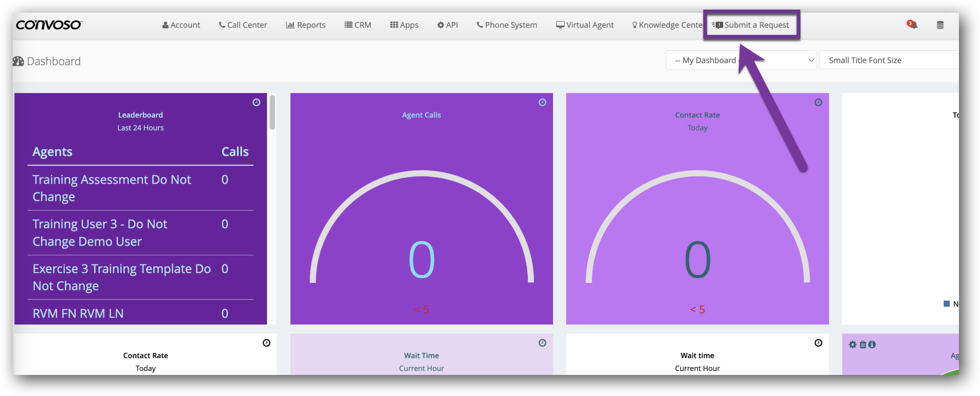The height and width of the screenshot is (396, 980).
Task: Click the Leaderboard scrollbar thumb
Action: [272, 112]
